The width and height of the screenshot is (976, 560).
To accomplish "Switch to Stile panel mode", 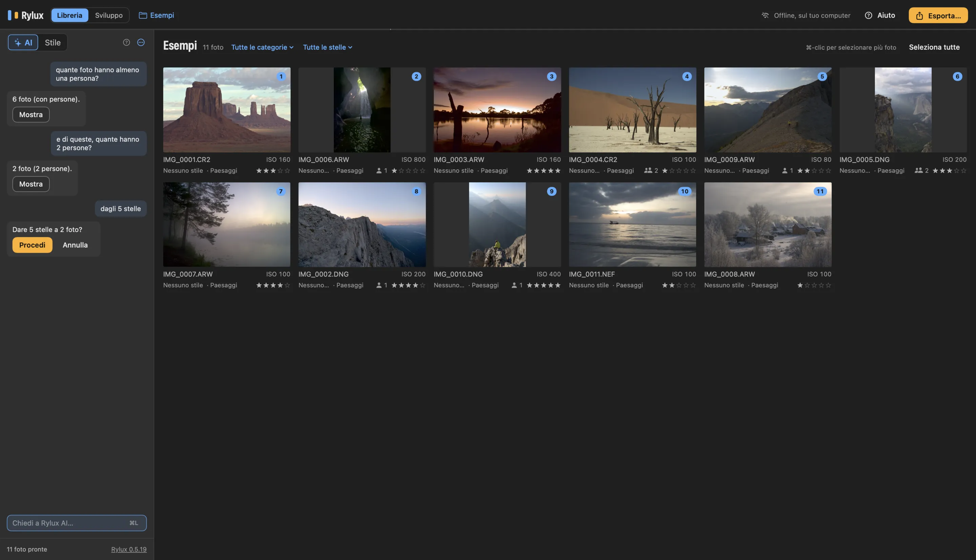I will (x=53, y=42).
